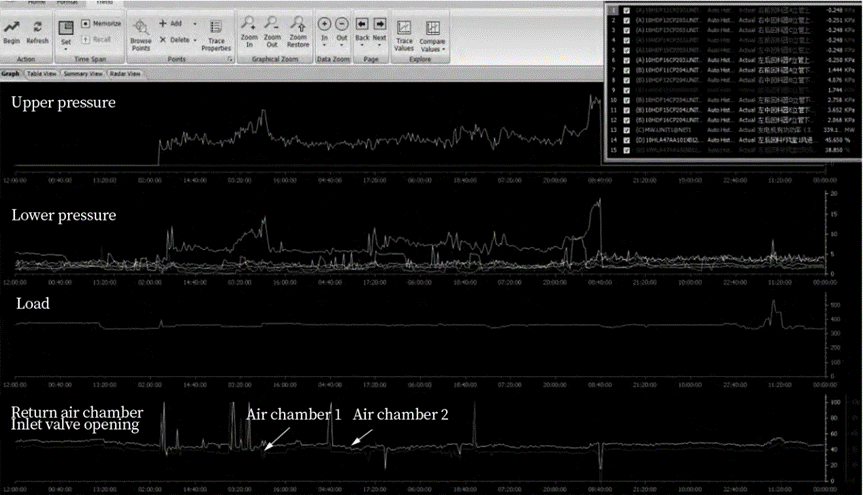
Task: Uncheck legend row 6 trace checkbox
Action: pyautogui.click(x=626, y=60)
